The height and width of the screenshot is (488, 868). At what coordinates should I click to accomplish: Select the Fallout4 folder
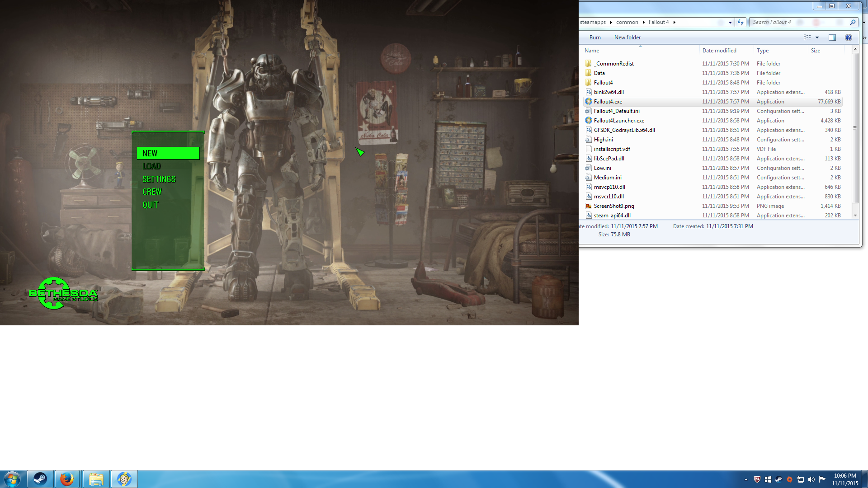point(713,83)
